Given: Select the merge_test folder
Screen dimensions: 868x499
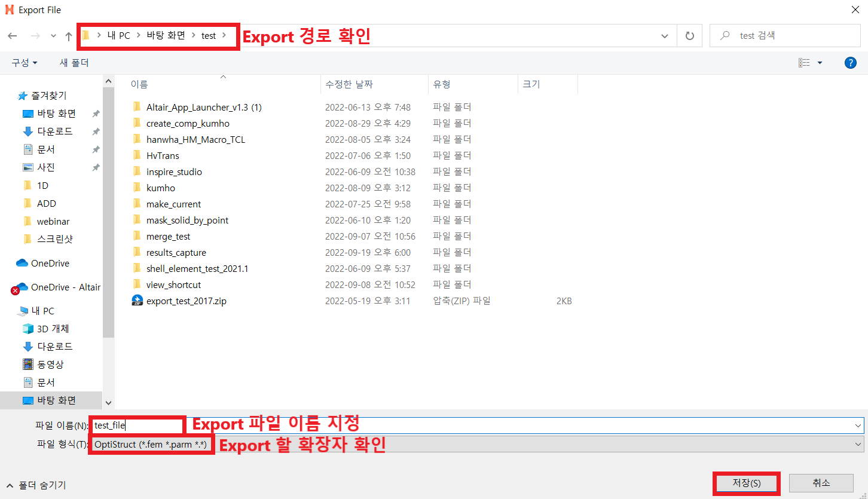Looking at the screenshot, I should pyautogui.click(x=168, y=237).
